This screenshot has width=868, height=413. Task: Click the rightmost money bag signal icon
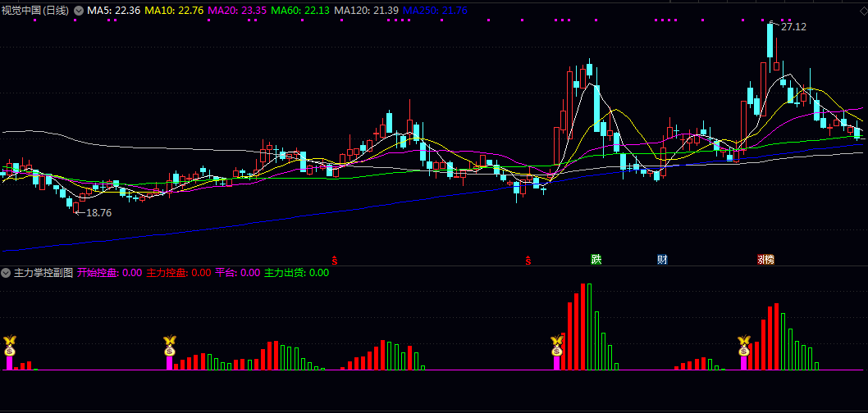pos(744,345)
